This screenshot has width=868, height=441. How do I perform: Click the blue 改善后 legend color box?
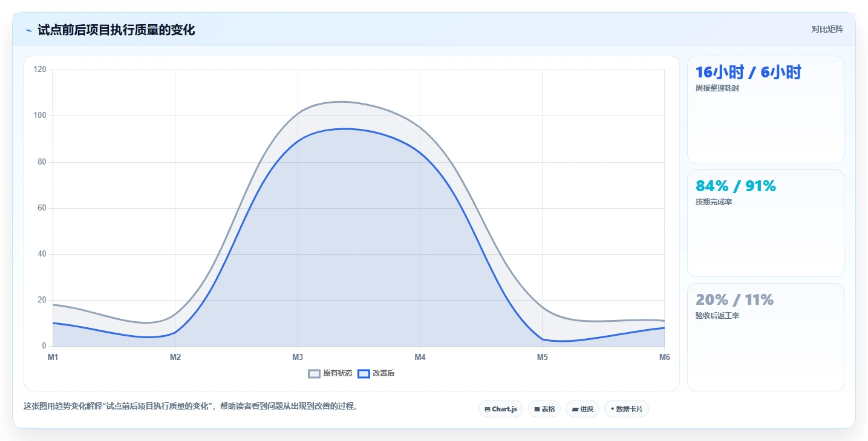364,373
